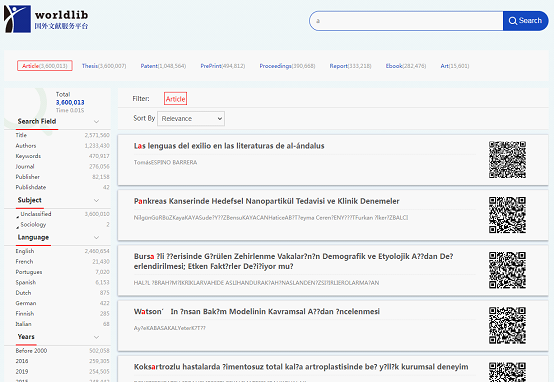The image size is (554, 382).
Task: Open article Pankreas Kanserinde Hedefsel Nanopartikül
Action: [266, 201]
